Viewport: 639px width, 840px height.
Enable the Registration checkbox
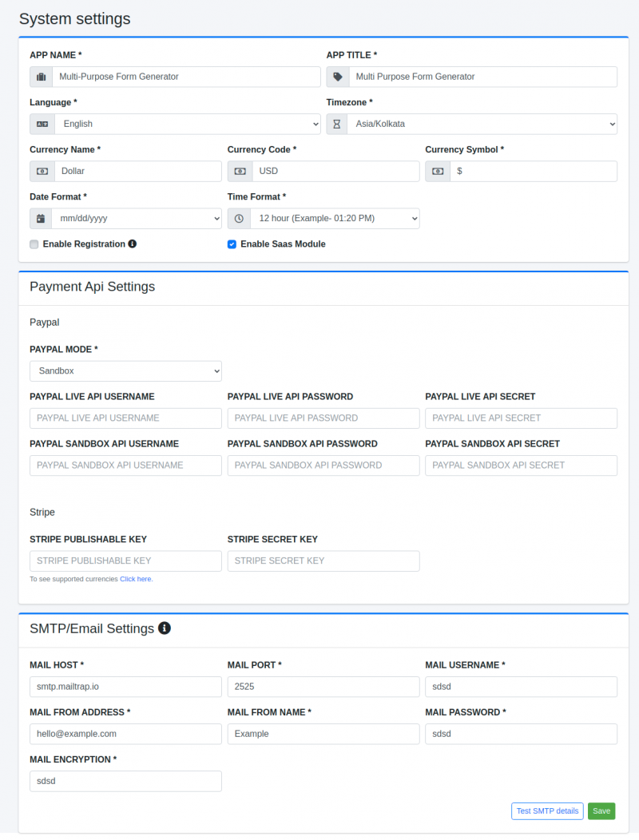(34, 244)
